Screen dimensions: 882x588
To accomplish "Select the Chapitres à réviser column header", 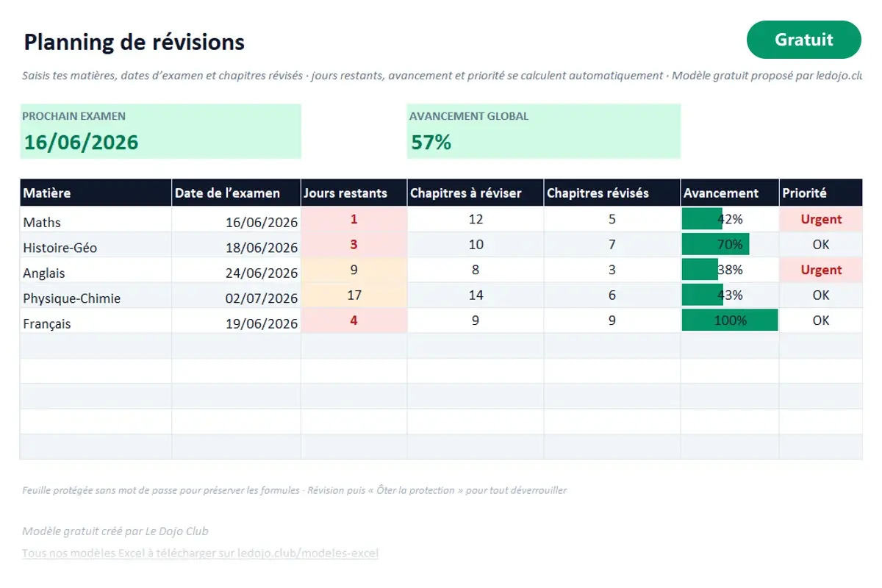I will pyautogui.click(x=476, y=193).
